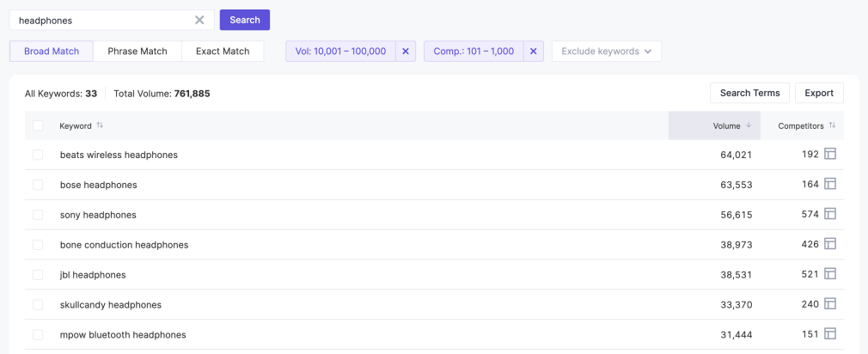The width and height of the screenshot is (868, 354).
Task: Open the Exclude keywords dropdown
Action: [x=606, y=52]
